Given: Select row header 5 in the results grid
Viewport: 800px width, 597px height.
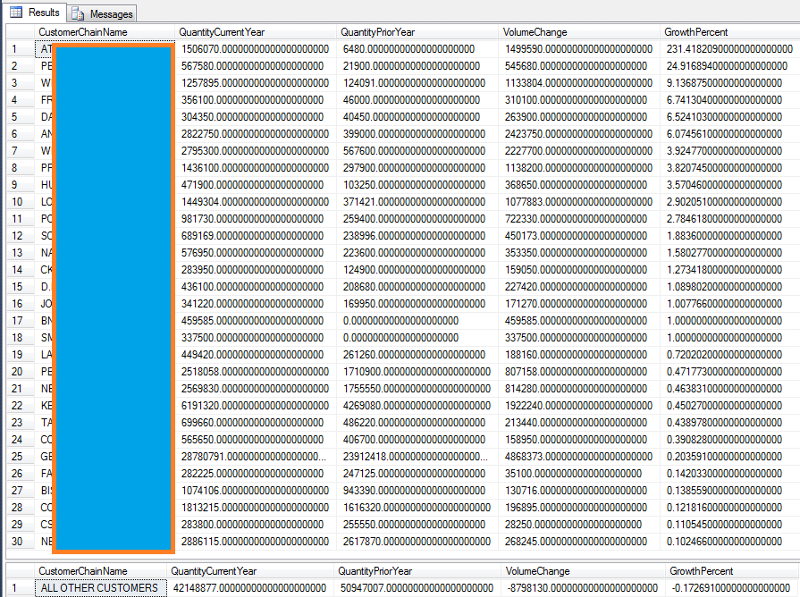Looking at the screenshot, I should click(x=20, y=117).
